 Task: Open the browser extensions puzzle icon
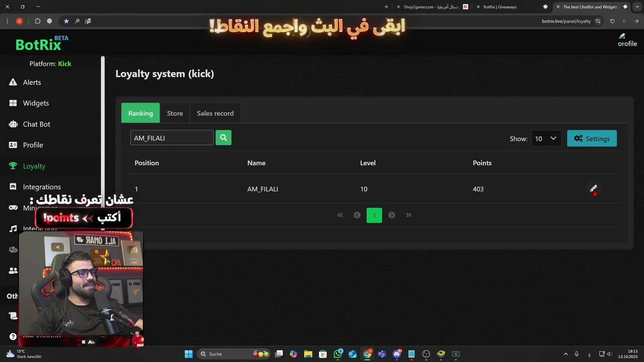coord(38,21)
